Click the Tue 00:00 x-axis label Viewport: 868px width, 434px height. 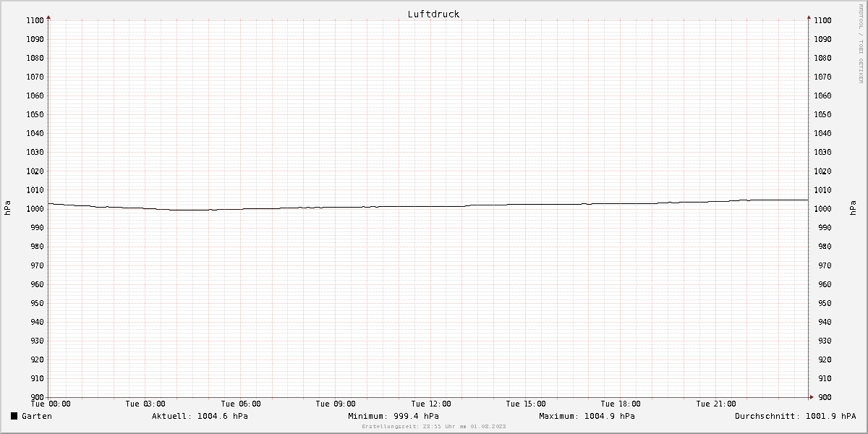pyautogui.click(x=51, y=404)
